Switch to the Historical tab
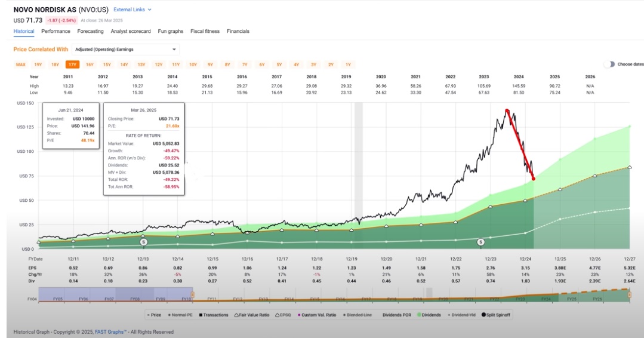This screenshot has width=644, height=338. pos(24,31)
